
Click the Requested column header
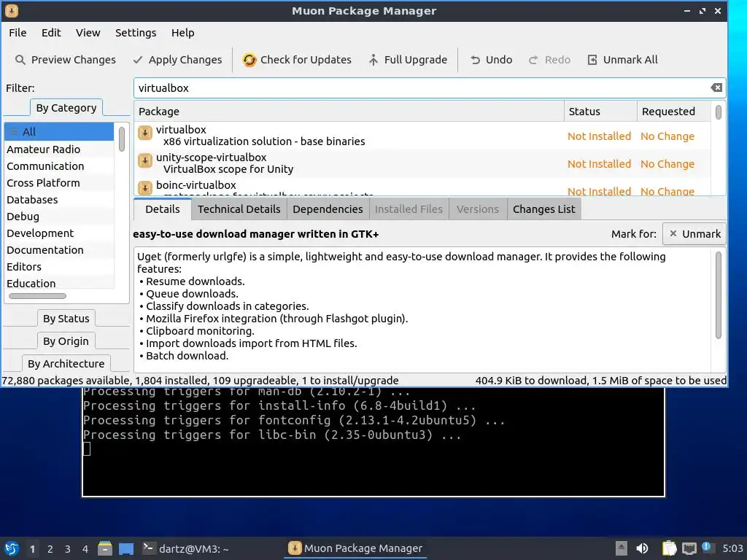(x=673, y=112)
